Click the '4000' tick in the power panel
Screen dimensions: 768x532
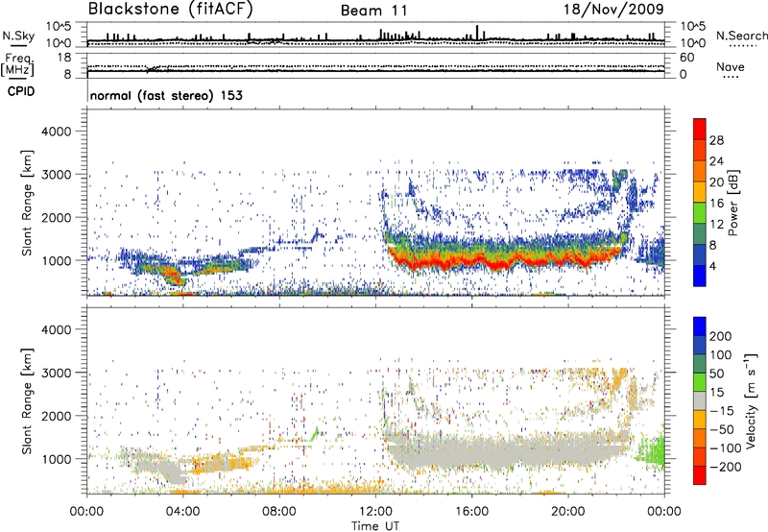pyautogui.click(x=56, y=132)
